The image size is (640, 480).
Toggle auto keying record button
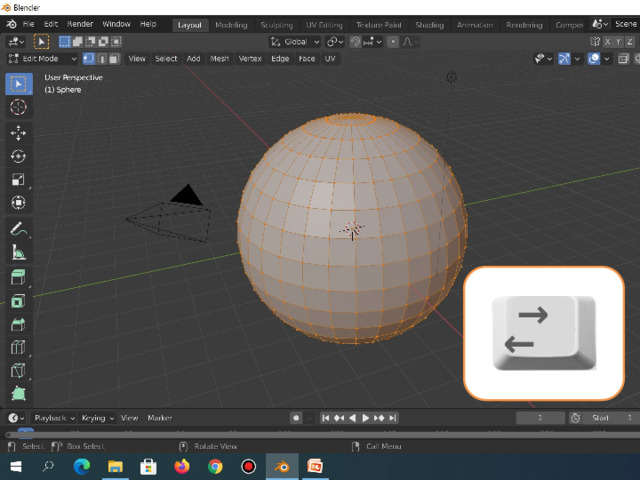[x=296, y=418]
